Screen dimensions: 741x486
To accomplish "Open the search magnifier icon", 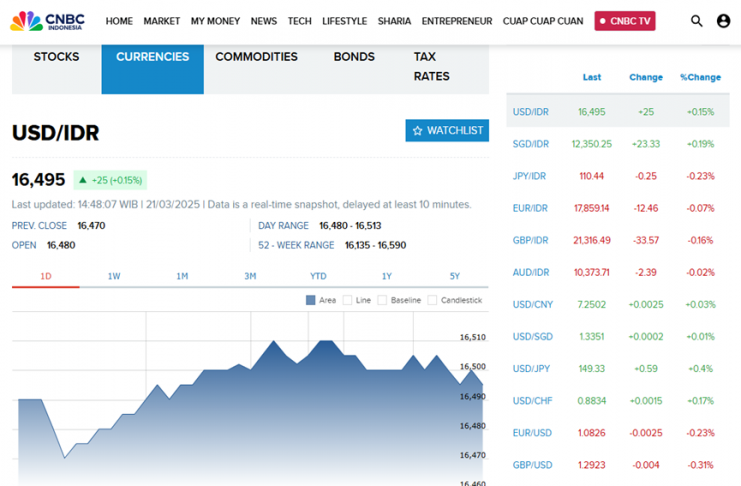I will [697, 21].
